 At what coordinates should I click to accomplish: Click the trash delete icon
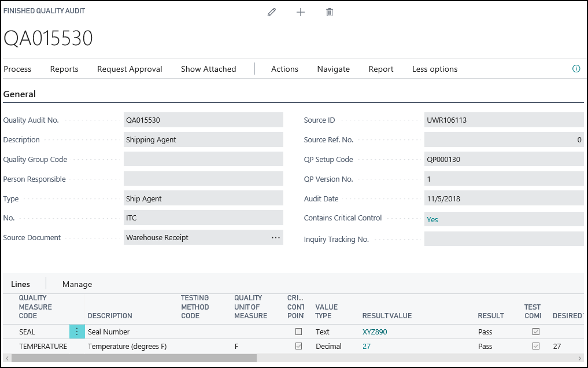330,12
